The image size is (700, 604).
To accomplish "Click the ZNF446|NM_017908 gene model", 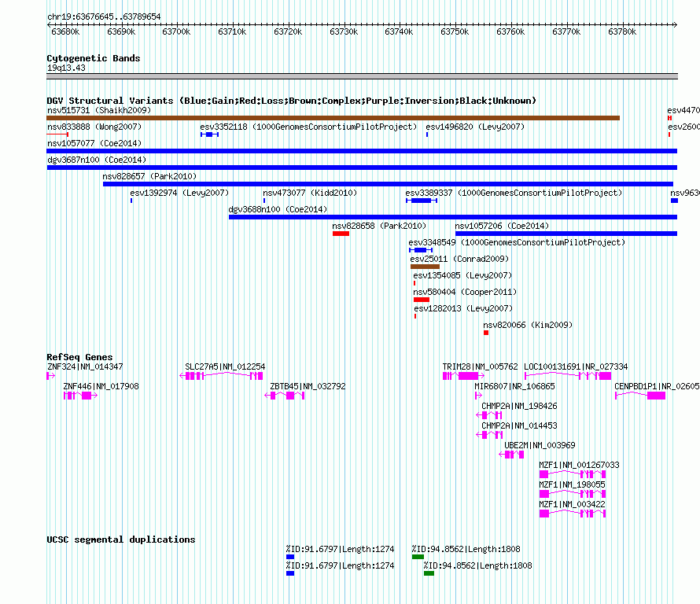I will click(x=80, y=396).
